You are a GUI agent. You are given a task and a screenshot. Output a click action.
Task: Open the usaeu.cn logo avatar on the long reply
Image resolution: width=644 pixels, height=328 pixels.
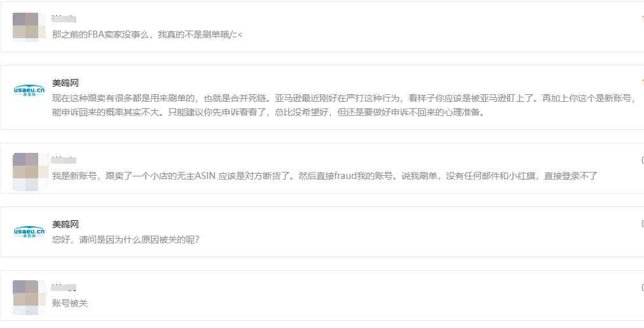click(29, 90)
